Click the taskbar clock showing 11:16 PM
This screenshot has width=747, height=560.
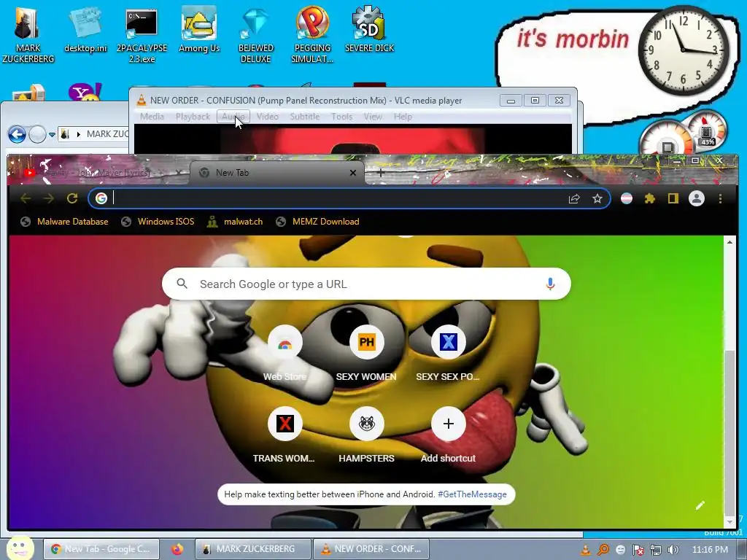click(x=710, y=550)
